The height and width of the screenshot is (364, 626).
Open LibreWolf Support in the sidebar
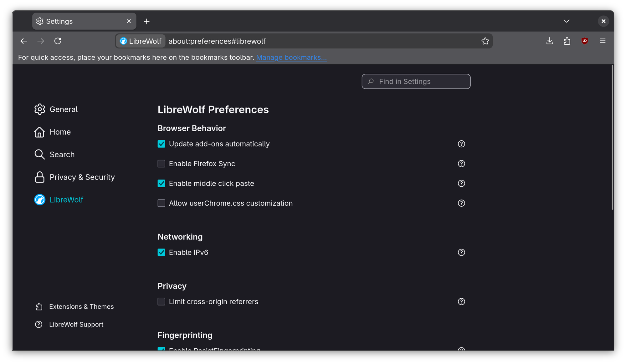coord(76,324)
